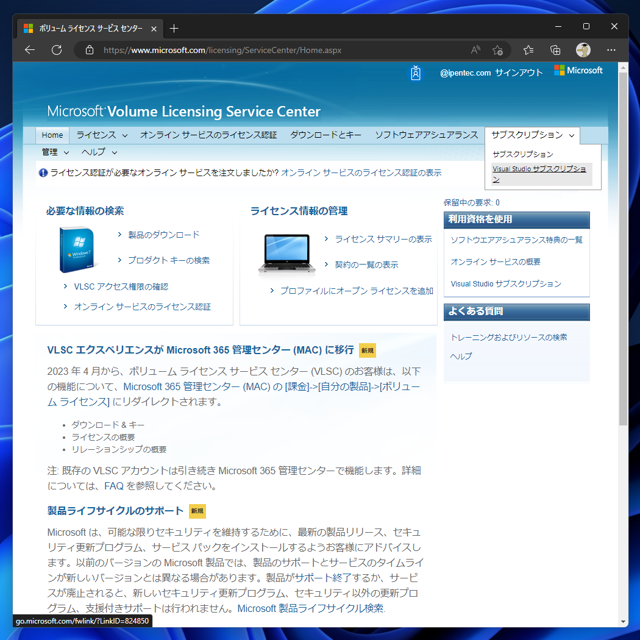Screen dimensions: 640x640
Task: Open the VLSC アクセス権限の確認 link
Action: (121, 287)
